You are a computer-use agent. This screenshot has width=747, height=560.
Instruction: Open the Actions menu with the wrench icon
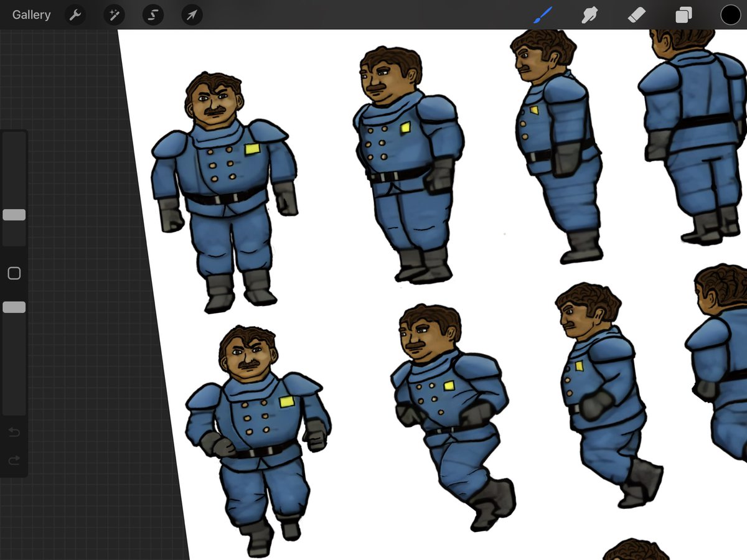click(x=75, y=14)
